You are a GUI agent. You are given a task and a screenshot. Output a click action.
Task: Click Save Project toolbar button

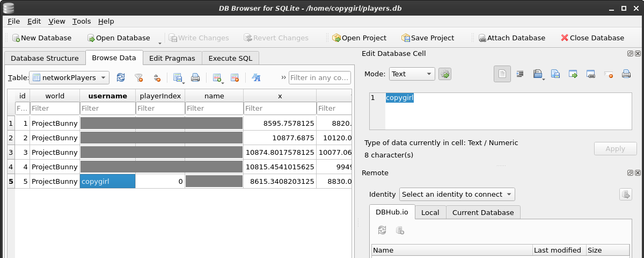click(428, 38)
